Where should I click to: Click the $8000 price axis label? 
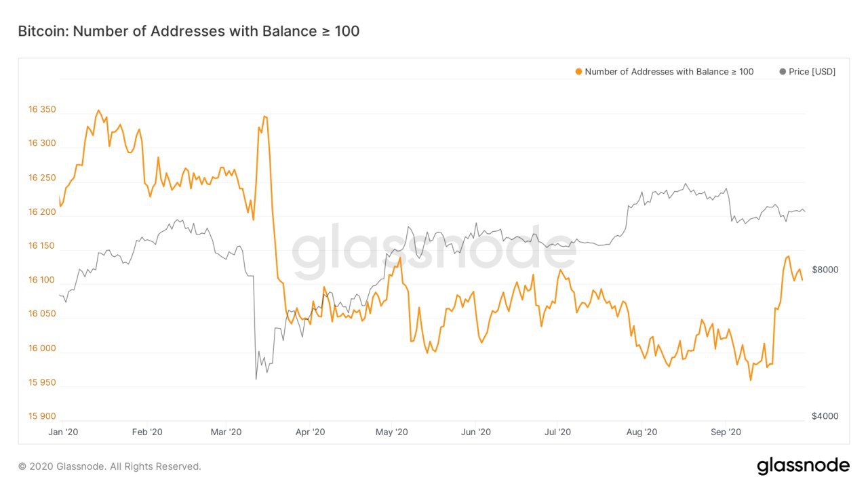coord(825,270)
